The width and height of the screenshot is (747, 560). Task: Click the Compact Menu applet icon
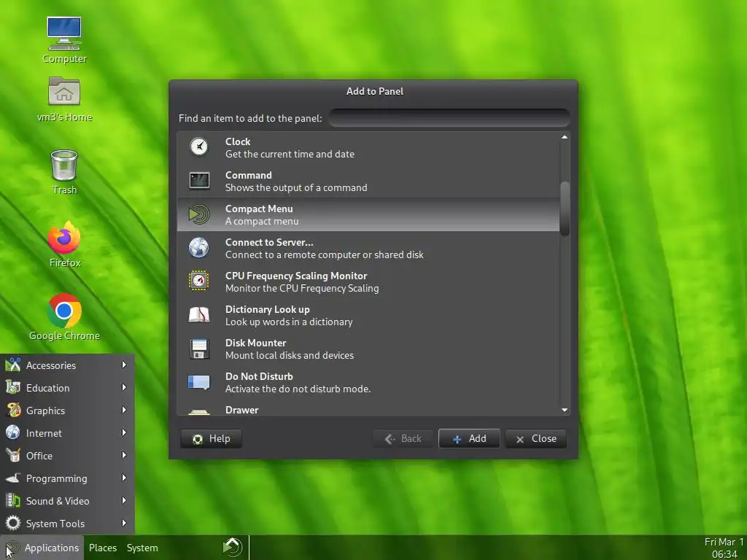[x=198, y=214]
